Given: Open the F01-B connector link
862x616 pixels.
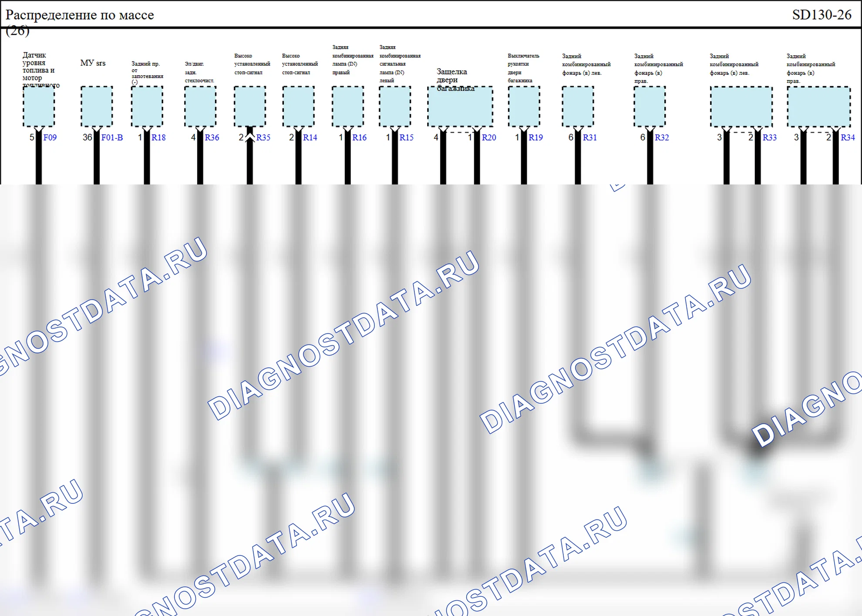Looking at the screenshot, I should 112,137.
